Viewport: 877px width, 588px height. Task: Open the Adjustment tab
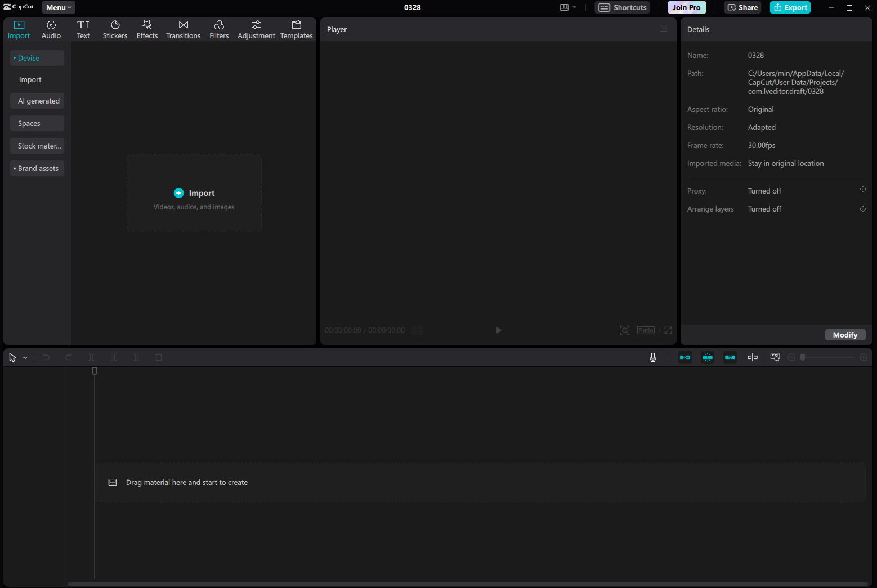pos(256,30)
